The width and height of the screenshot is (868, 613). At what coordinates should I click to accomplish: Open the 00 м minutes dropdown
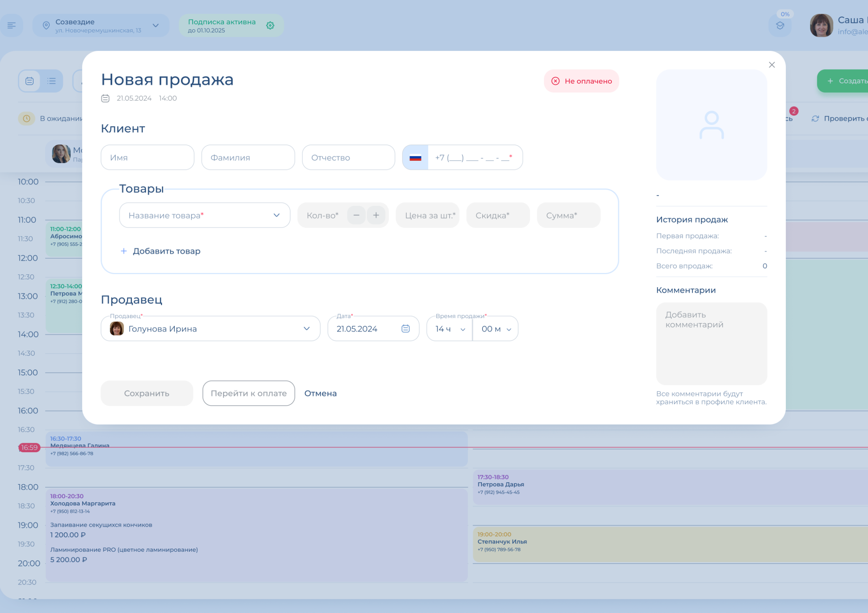(x=496, y=329)
